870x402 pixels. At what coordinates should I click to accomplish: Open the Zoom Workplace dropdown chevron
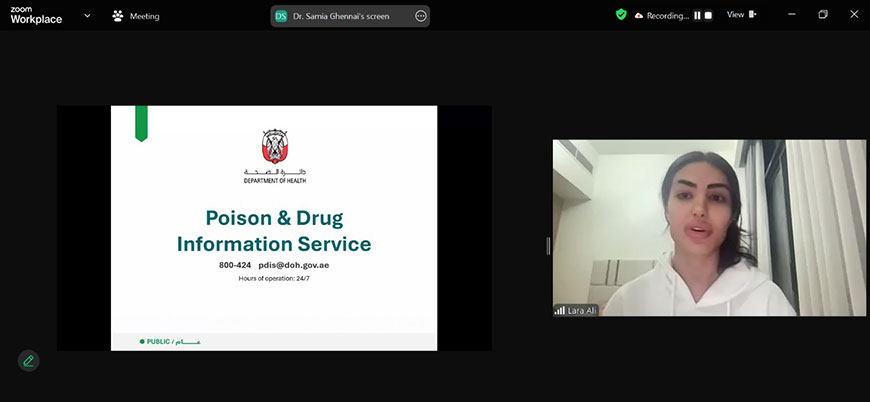point(87,16)
